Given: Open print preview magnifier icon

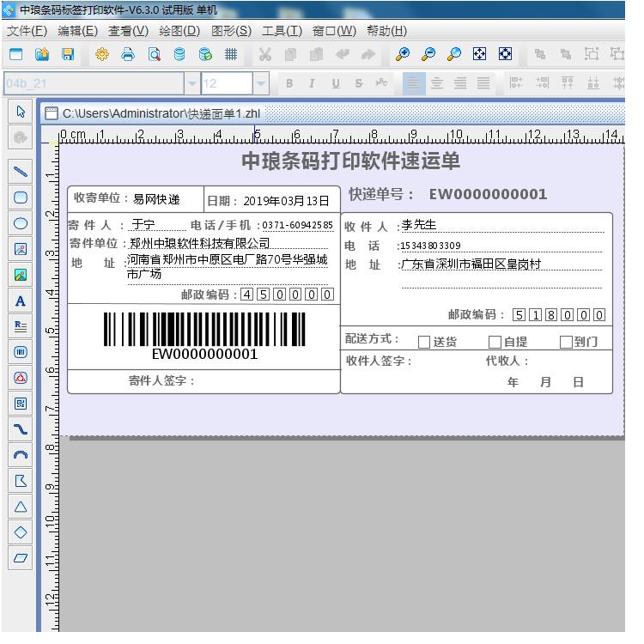Looking at the screenshot, I should (x=154, y=54).
